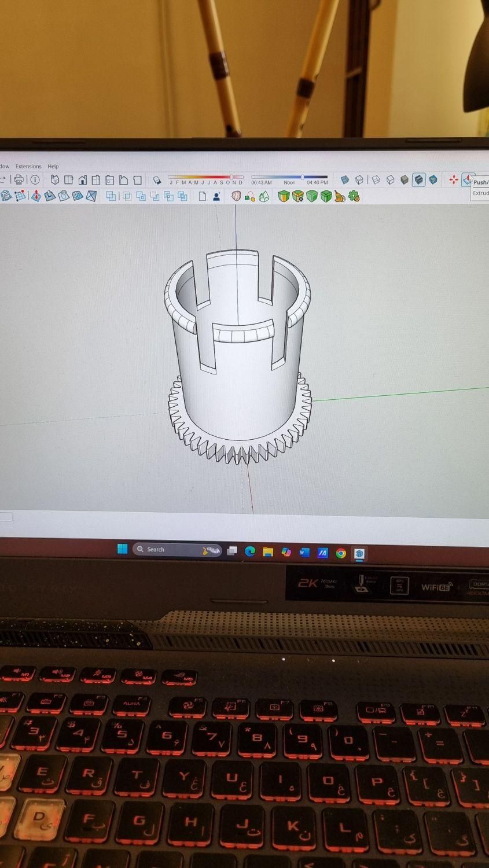
Task: Open Google Chrome from the taskbar
Action: click(341, 553)
